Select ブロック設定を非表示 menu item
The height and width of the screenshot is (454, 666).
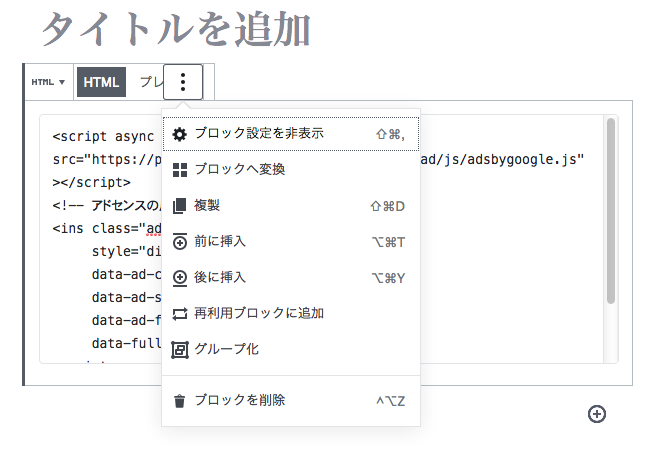[291, 134]
